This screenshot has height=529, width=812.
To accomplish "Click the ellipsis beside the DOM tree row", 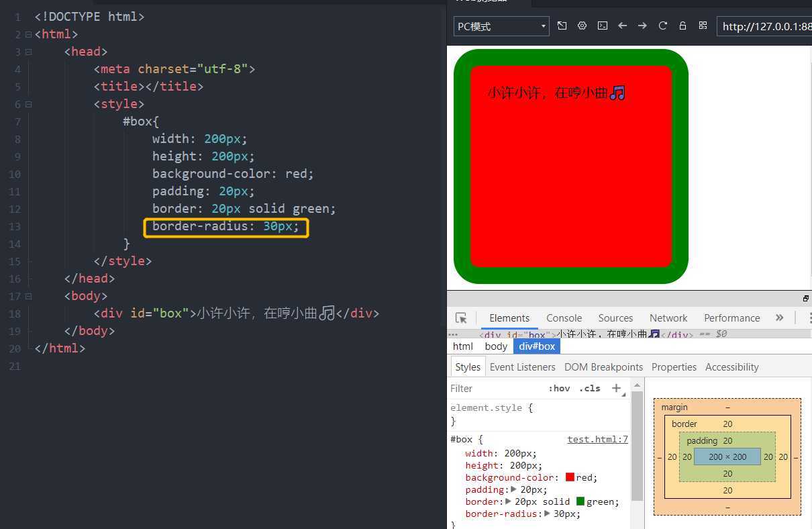I will click(453, 334).
